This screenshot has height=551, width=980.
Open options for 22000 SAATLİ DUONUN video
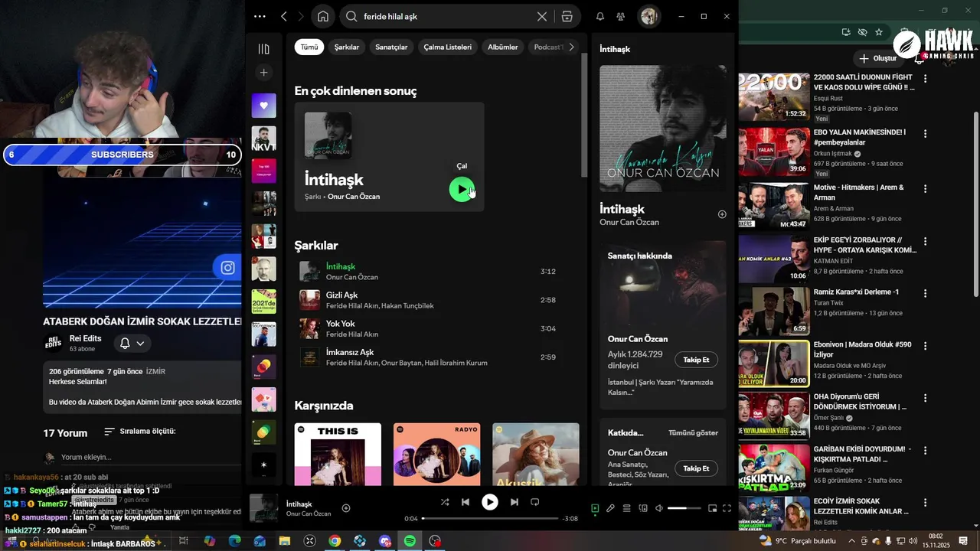pos(925,79)
